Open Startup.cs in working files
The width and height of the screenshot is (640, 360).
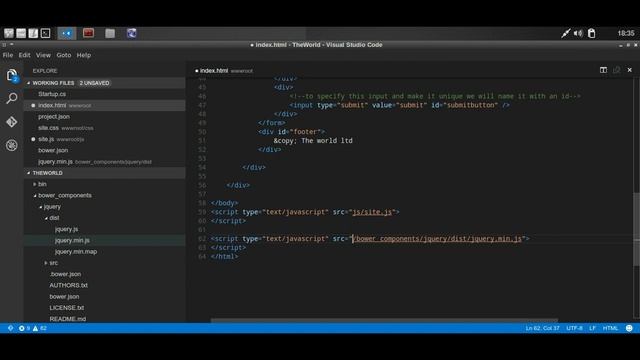point(52,94)
